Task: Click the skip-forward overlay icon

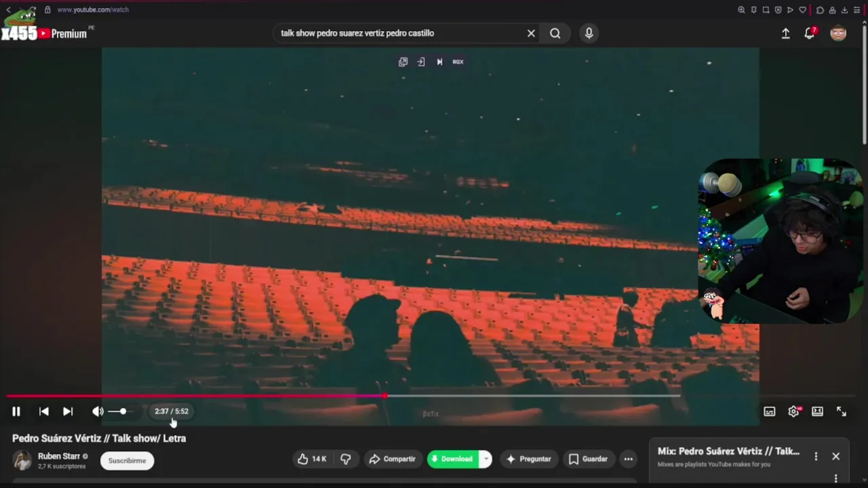Action: (439, 62)
